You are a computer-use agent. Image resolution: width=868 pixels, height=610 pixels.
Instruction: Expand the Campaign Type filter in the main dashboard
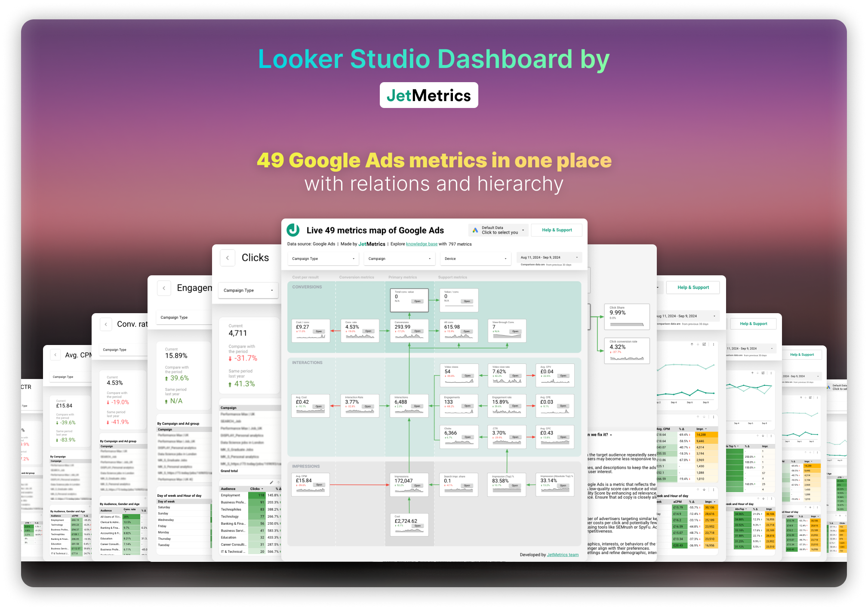[x=323, y=259]
